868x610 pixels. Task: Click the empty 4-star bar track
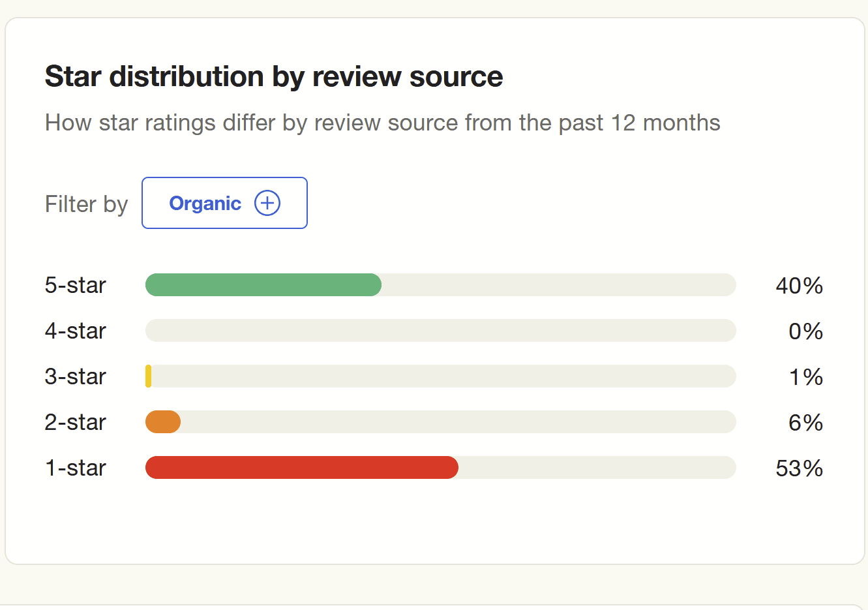point(440,331)
